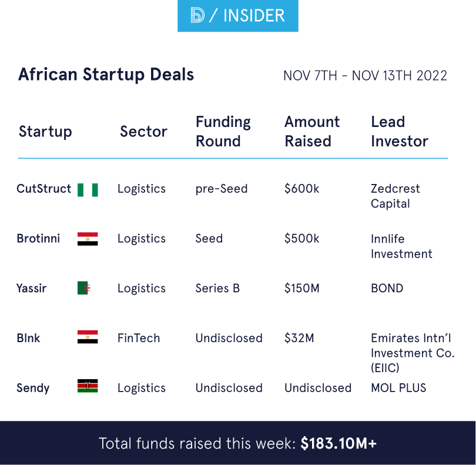This screenshot has width=476, height=465.
Task: Click the Funding Round column header
Action: pos(223,132)
